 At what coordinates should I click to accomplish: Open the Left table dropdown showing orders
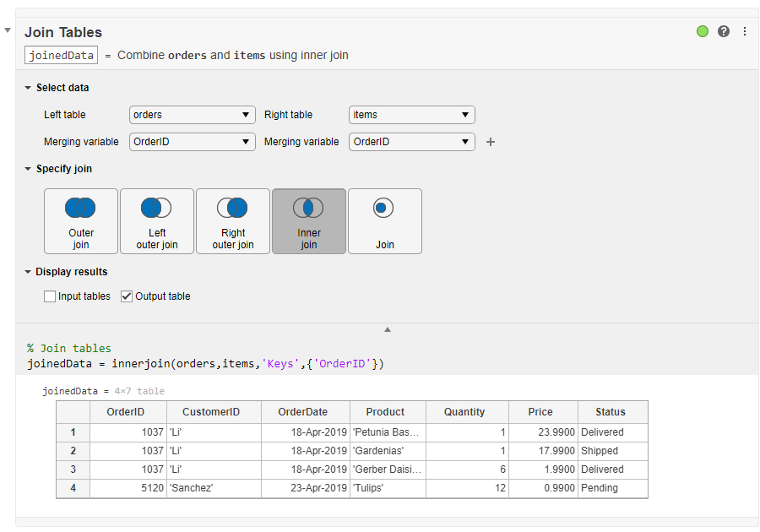(x=193, y=115)
